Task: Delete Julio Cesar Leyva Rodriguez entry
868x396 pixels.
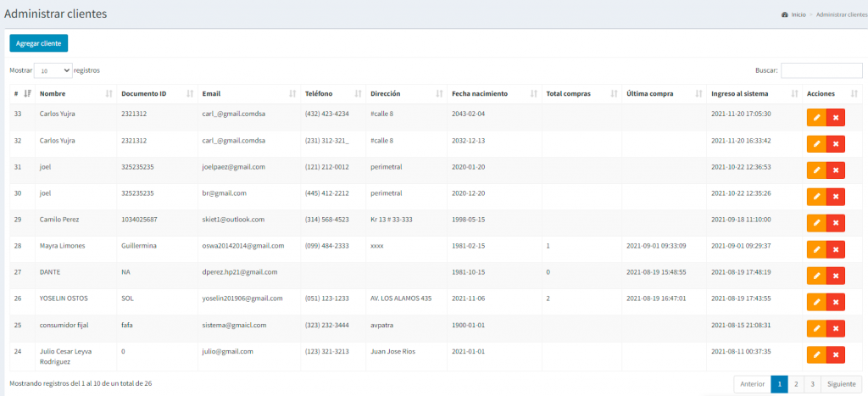Action: [836, 354]
